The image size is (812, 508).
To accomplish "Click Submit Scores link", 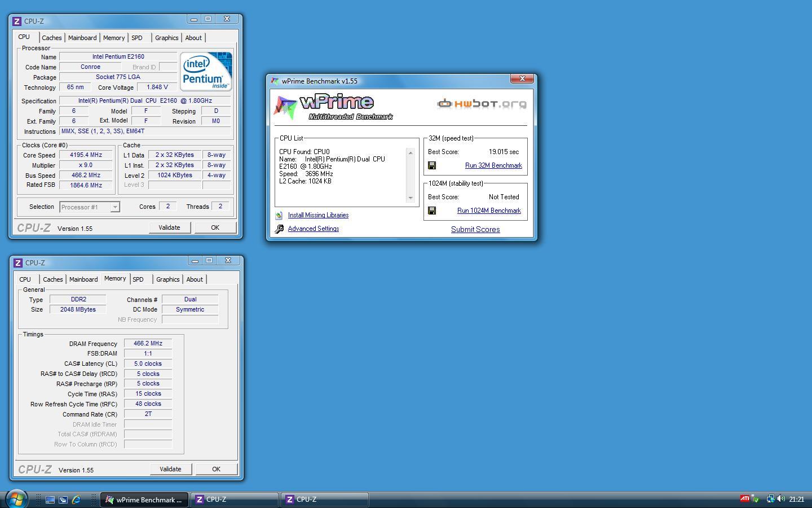I will coord(475,229).
